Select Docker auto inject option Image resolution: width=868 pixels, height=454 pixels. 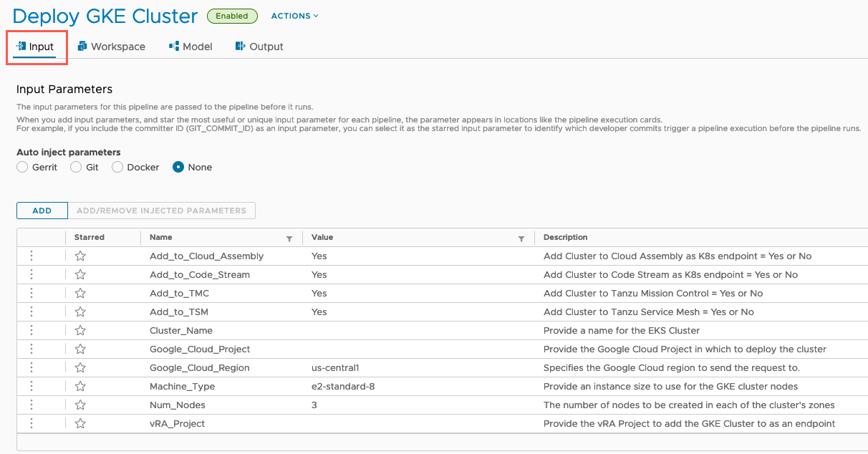[x=117, y=167]
